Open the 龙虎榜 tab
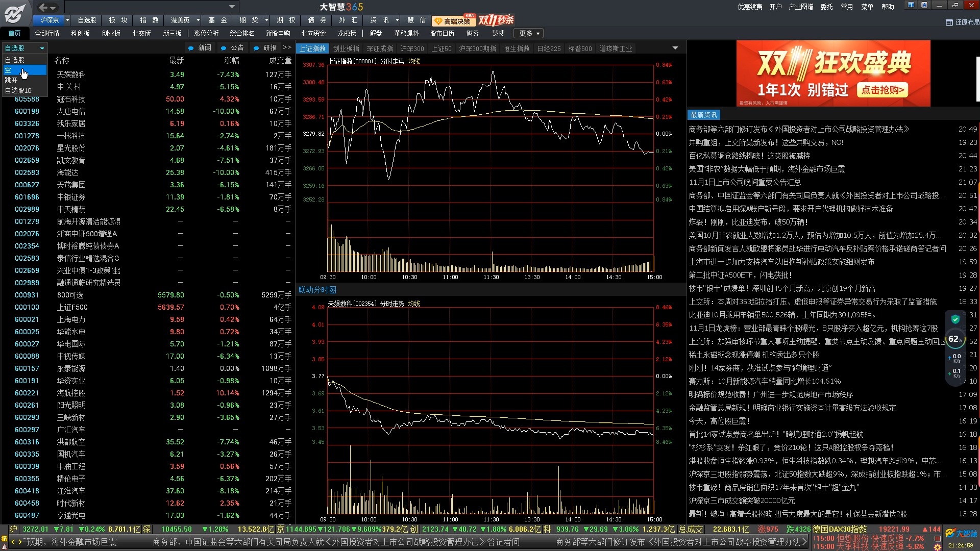Image resolution: width=980 pixels, height=551 pixels. (x=347, y=33)
